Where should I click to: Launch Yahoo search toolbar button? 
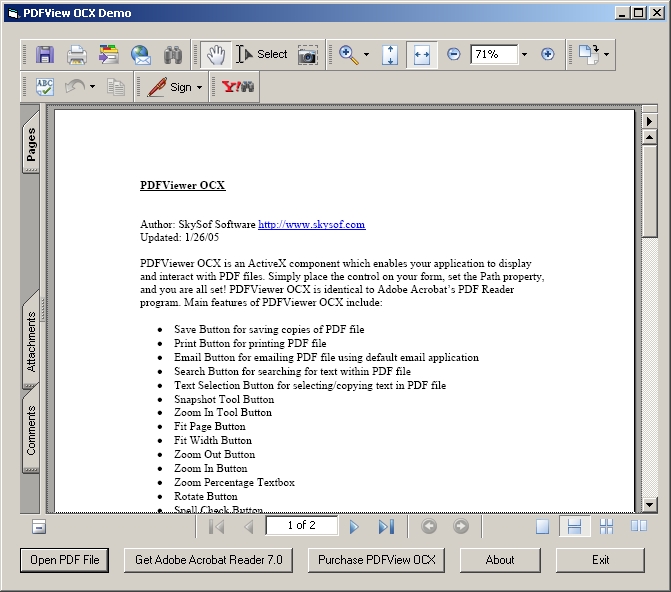pyautogui.click(x=238, y=87)
